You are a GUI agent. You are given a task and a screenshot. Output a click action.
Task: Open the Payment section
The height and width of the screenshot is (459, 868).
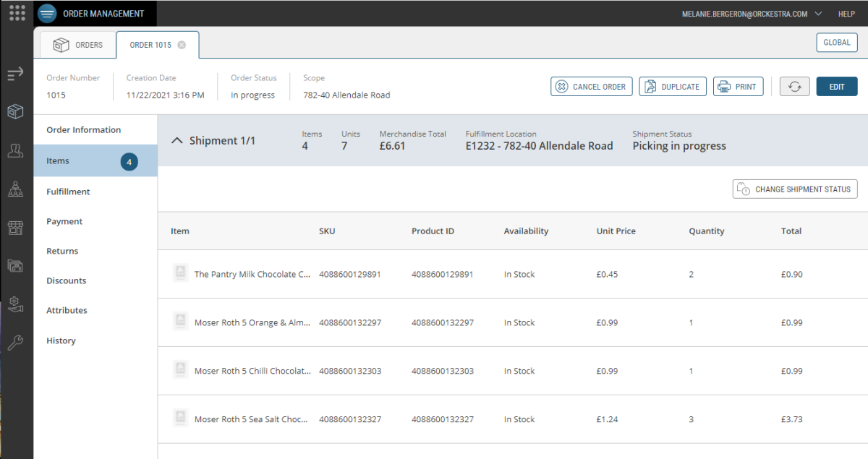(x=64, y=221)
